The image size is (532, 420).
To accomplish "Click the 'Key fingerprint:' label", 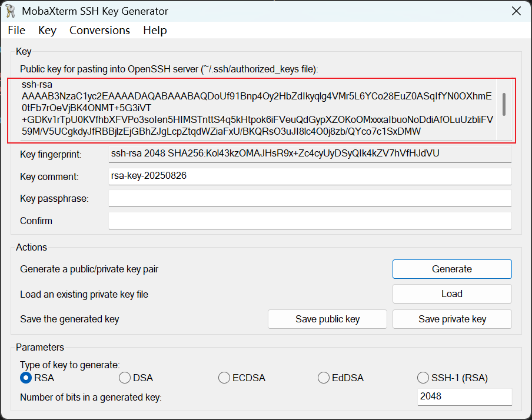I will click(x=51, y=154).
